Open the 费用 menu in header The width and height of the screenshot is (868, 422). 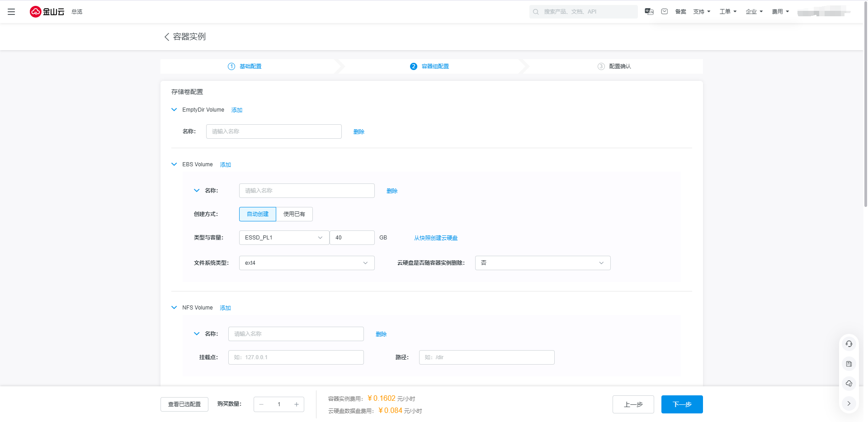click(780, 12)
